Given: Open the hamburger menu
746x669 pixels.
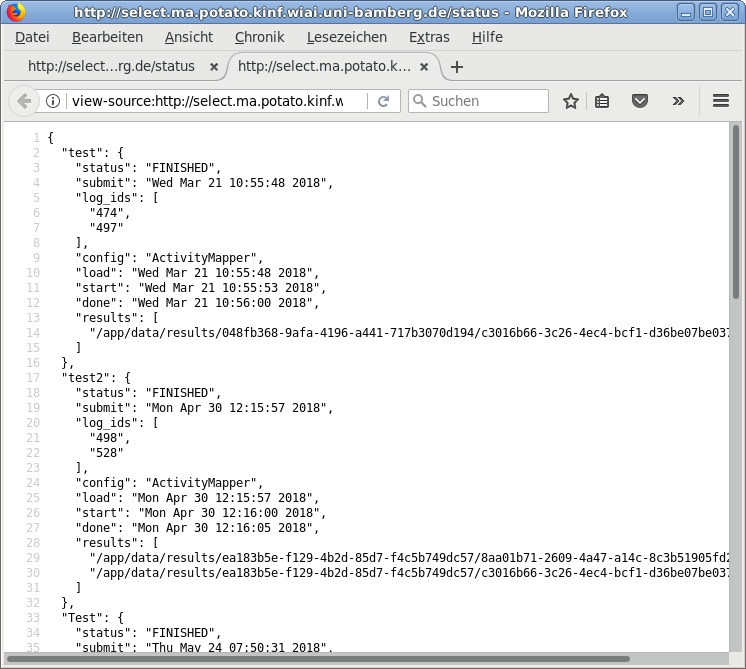Looking at the screenshot, I should (720, 101).
